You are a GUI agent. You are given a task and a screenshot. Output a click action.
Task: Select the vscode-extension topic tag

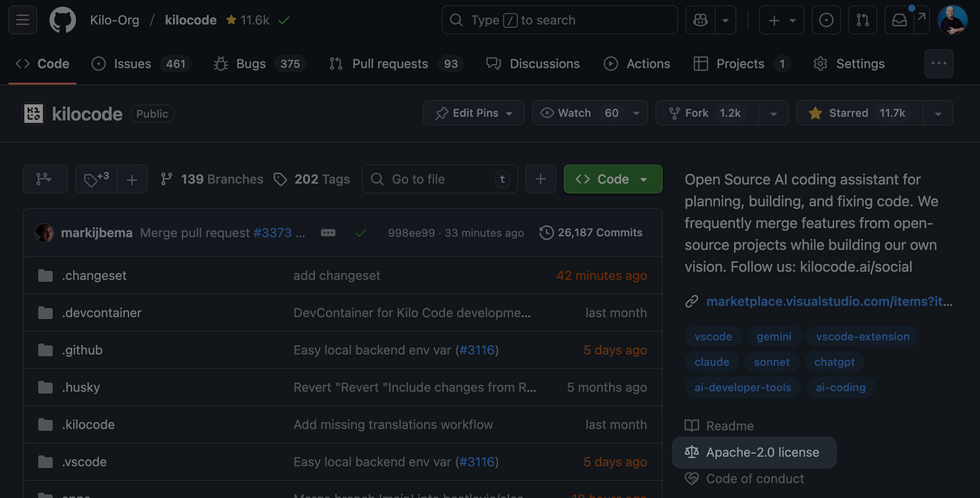pos(863,336)
